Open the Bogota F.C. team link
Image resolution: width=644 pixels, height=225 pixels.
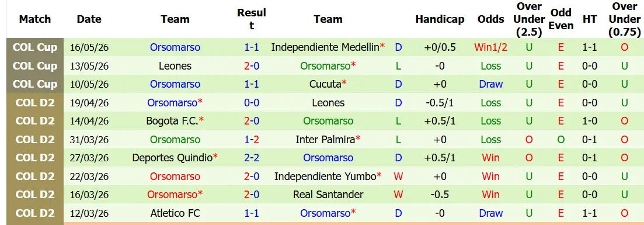point(172,121)
